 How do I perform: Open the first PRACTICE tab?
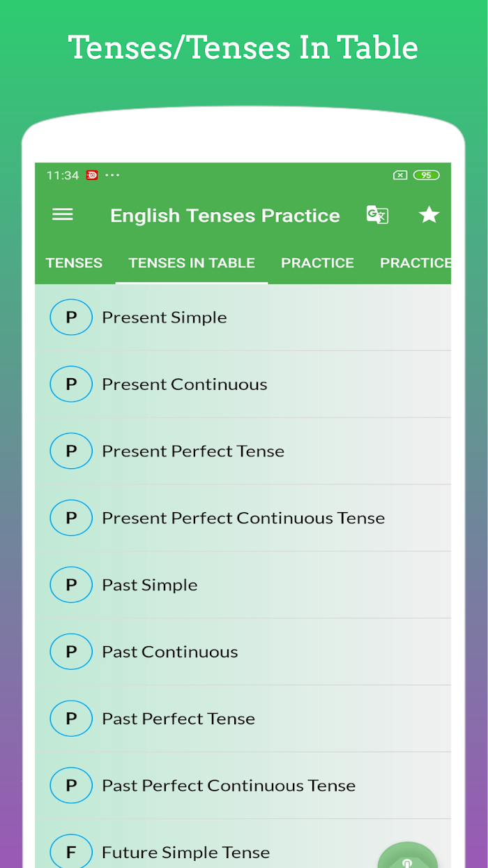(317, 263)
